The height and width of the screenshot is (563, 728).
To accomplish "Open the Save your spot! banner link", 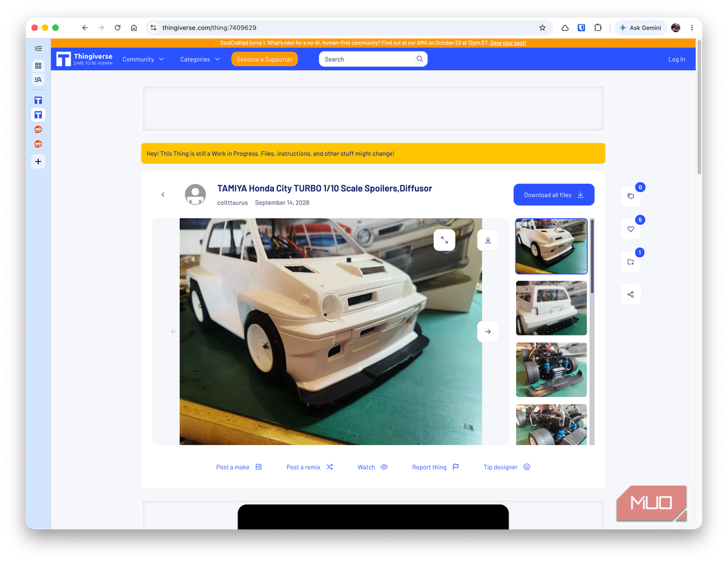I will click(508, 43).
